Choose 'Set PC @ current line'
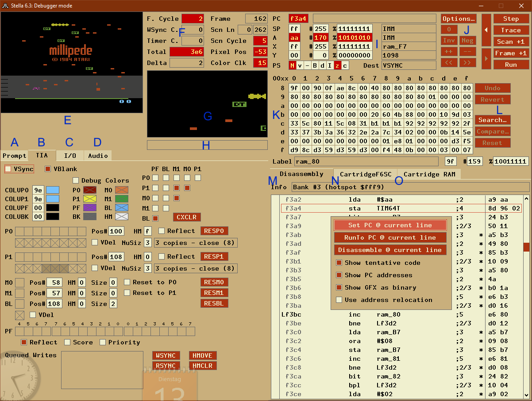This screenshot has width=532, height=401. click(390, 225)
